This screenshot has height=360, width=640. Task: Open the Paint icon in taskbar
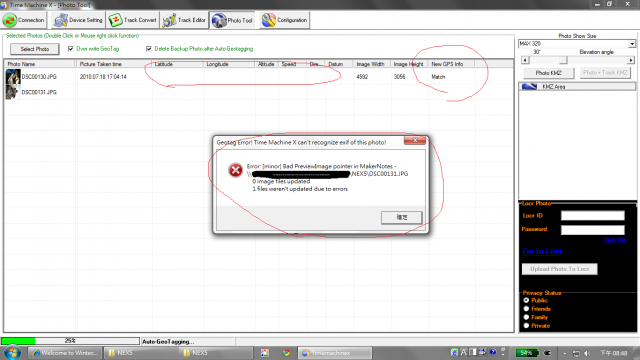click(264, 353)
